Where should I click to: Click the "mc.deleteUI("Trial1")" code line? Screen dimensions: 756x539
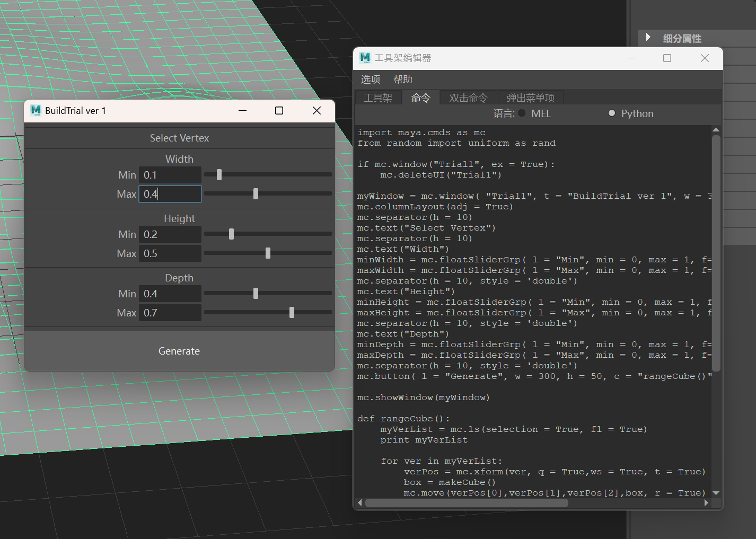[x=441, y=175]
